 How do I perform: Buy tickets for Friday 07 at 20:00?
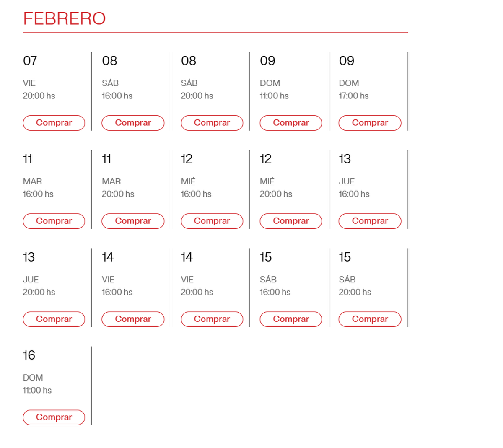point(54,123)
